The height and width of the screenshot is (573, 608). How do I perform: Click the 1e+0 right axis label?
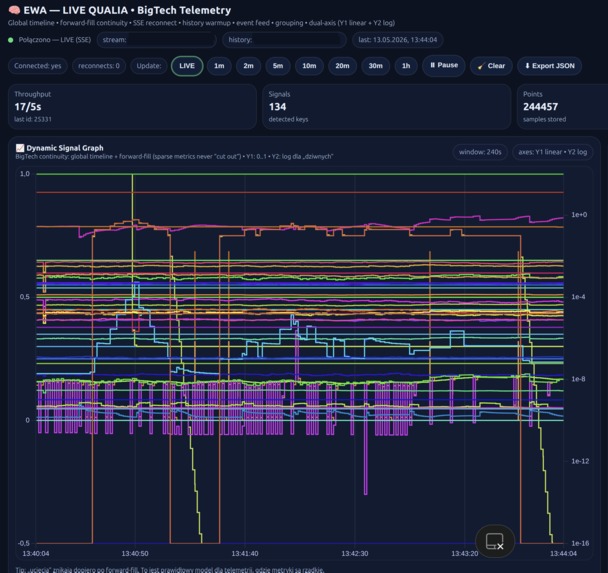[x=579, y=215]
